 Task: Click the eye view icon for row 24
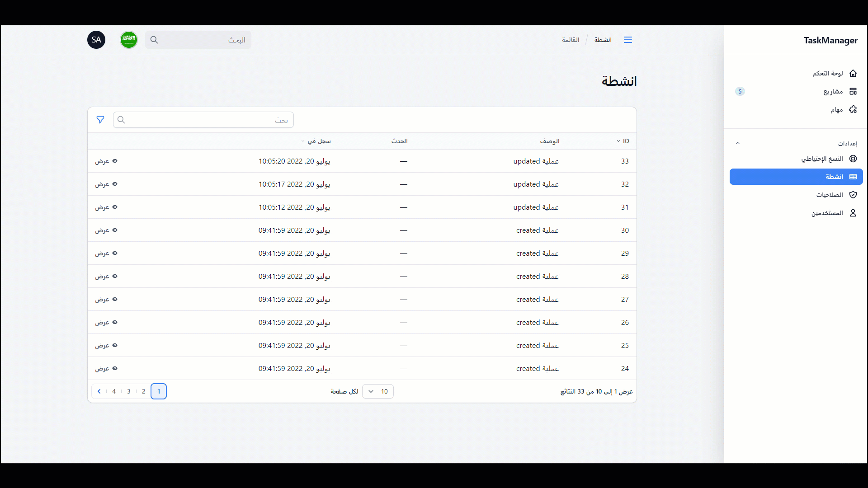pos(115,368)
